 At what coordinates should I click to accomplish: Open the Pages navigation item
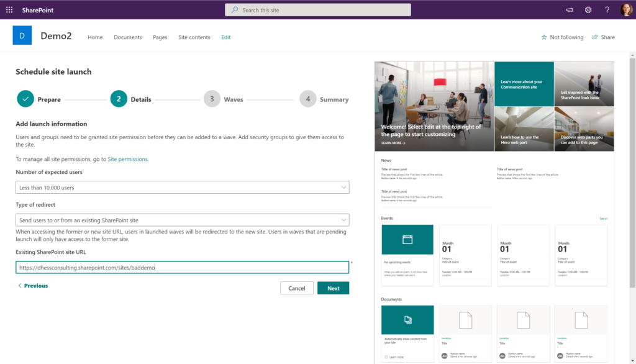pos(160,37)
